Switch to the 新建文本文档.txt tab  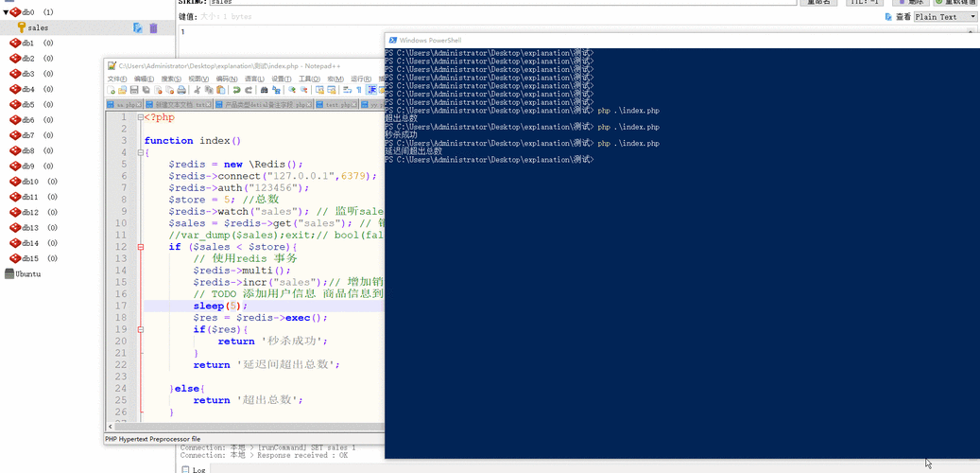pyautogui.click(x=179, y=104)
